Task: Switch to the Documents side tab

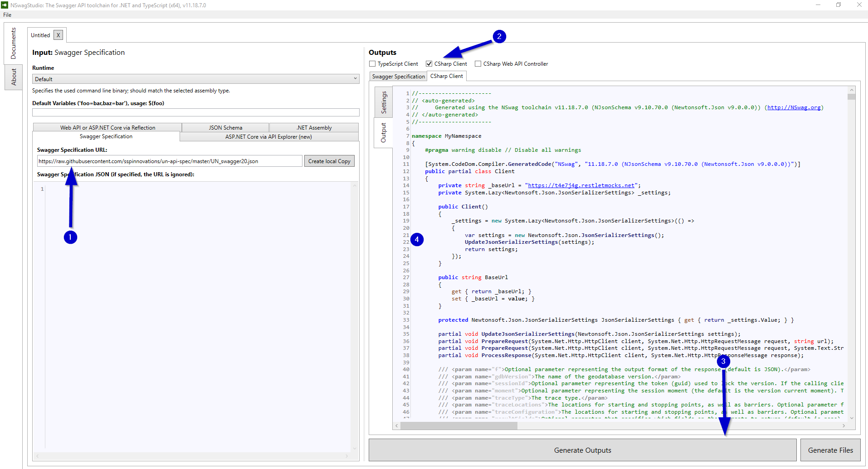Action: 13,44
